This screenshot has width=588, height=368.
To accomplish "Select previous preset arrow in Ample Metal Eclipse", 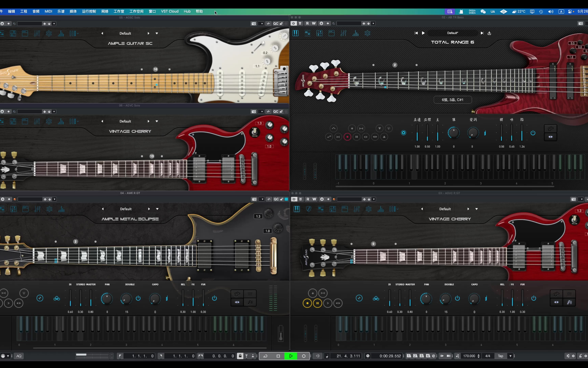I will [x=103, y=209].
